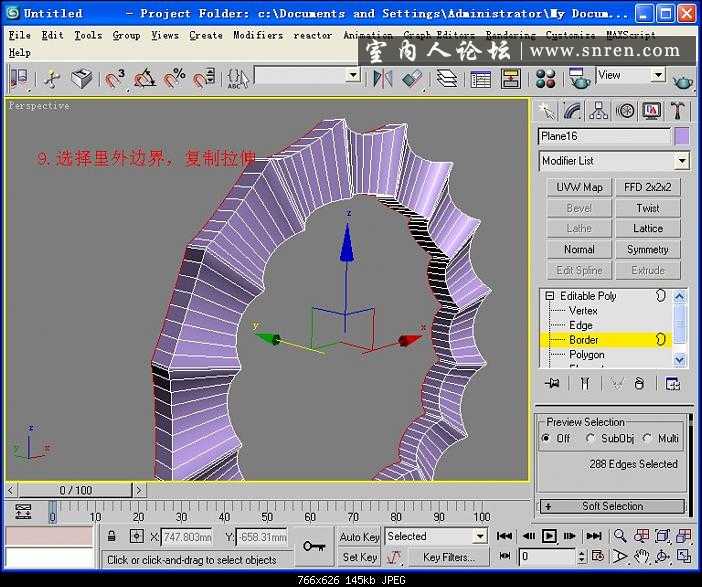Expand the Soft Selection rollout
Image resolution: width=702 pixels, height=587 pixels.
tap(612, 506)
